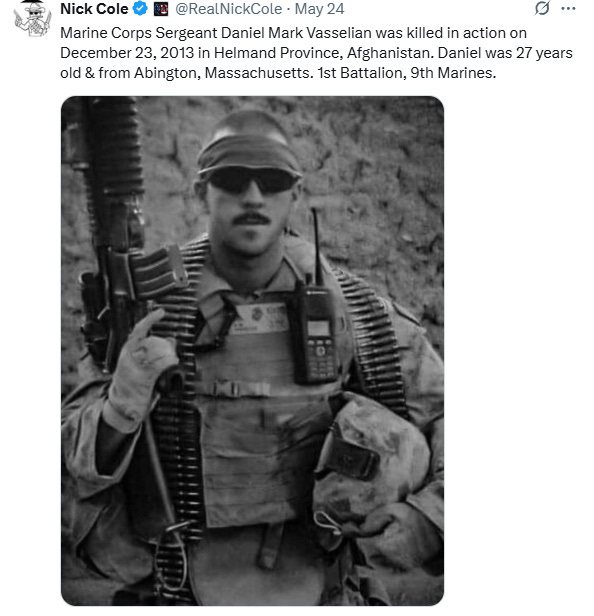Click tweet text line mentioning Helmand Province

[316, 53]
